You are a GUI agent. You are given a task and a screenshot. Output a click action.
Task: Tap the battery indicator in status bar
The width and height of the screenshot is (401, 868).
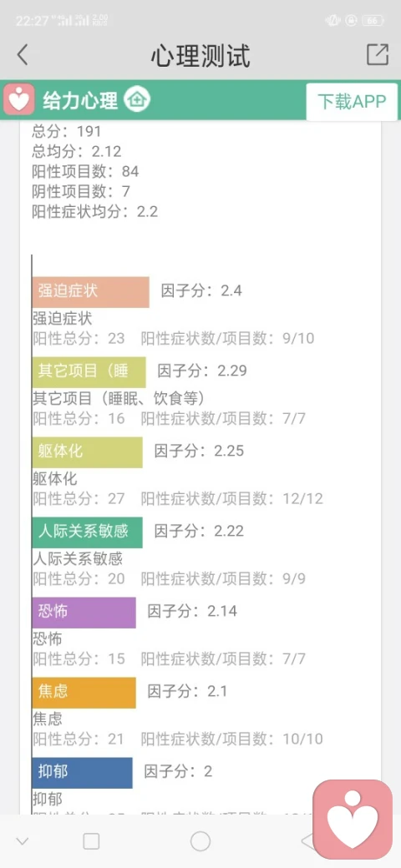[x=373, y=21]
